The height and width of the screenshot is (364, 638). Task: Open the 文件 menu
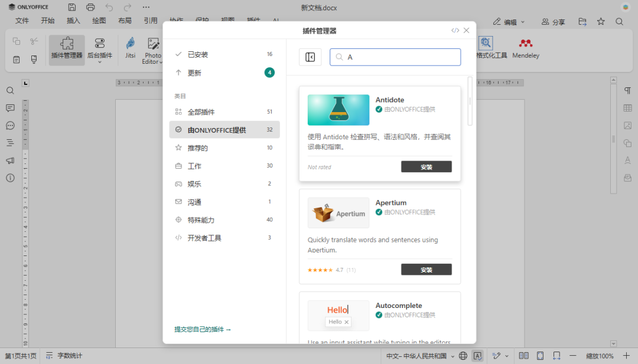(22, 21)
